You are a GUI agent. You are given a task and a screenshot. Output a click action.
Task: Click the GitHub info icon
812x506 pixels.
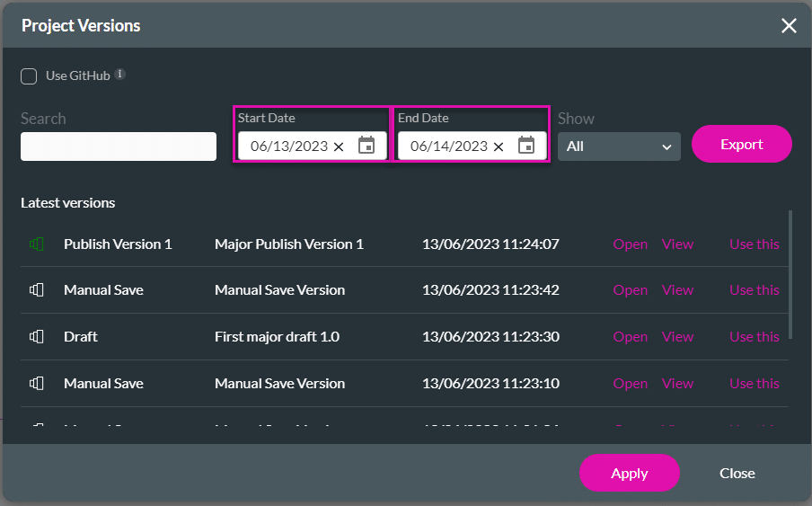[x=120, y=75]
